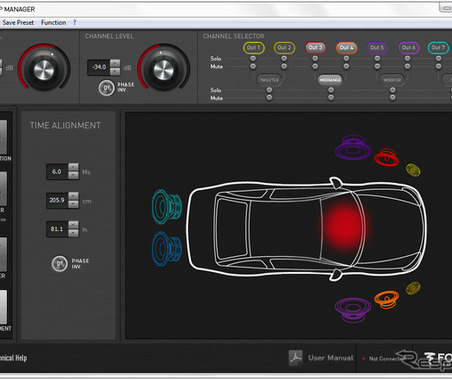
Task: Select channel Out 2
Action: point(284,48)
